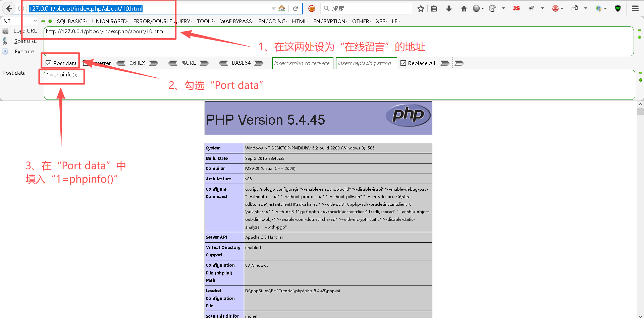Click the red swirl proxy icon
Screen dimensions: 644x318
(x=555, y=9)
